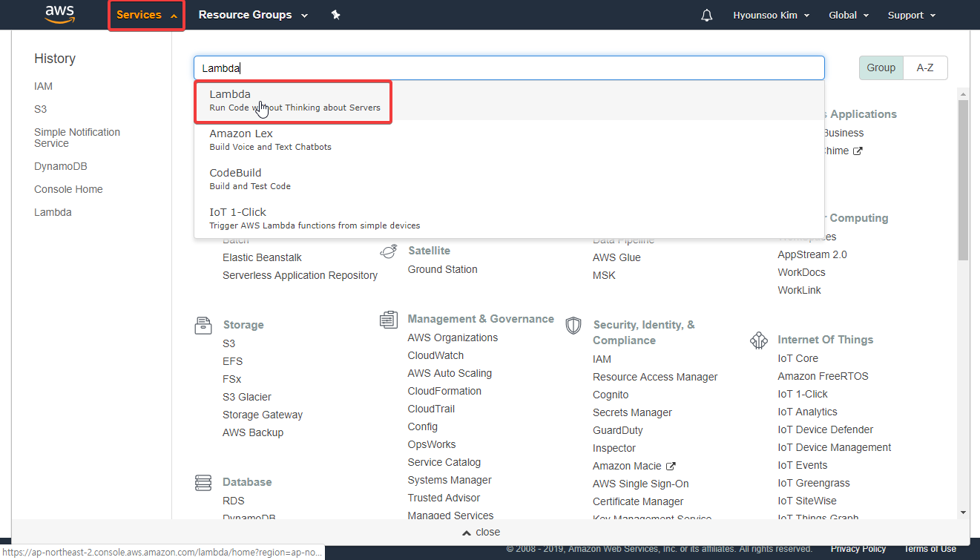Viewport: 980px width, 560px height.
Task: Open DynamoDB from History
Action: tap(61, 166)
